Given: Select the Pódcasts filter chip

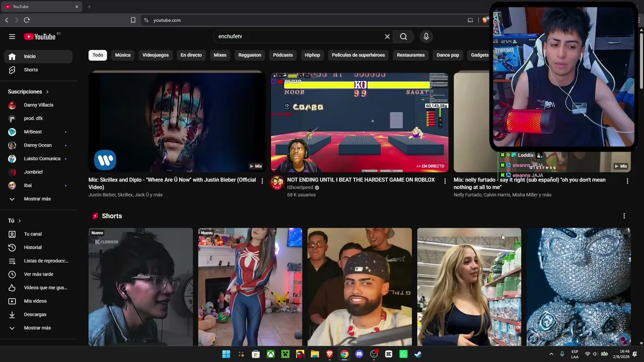Looking at the screenshot, I should click(283, 55).
